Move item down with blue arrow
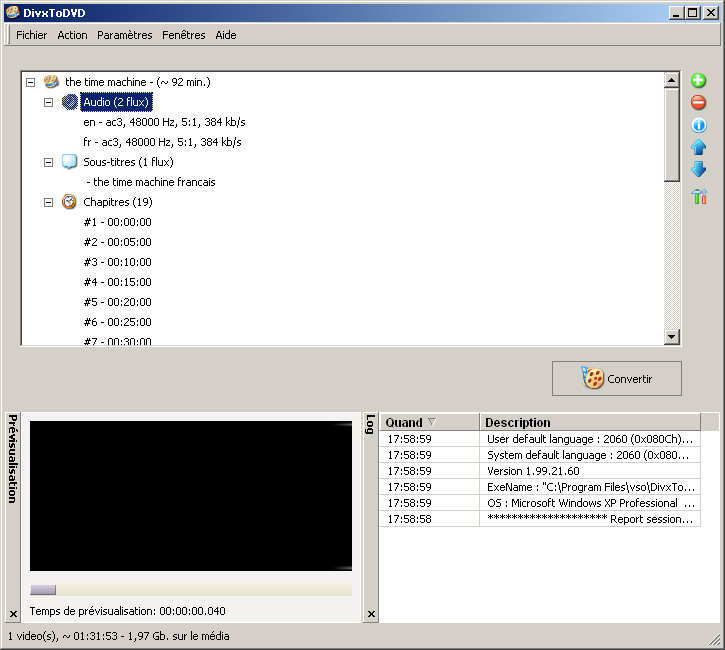This screenshot has width=725, height=650. point(698,169)
